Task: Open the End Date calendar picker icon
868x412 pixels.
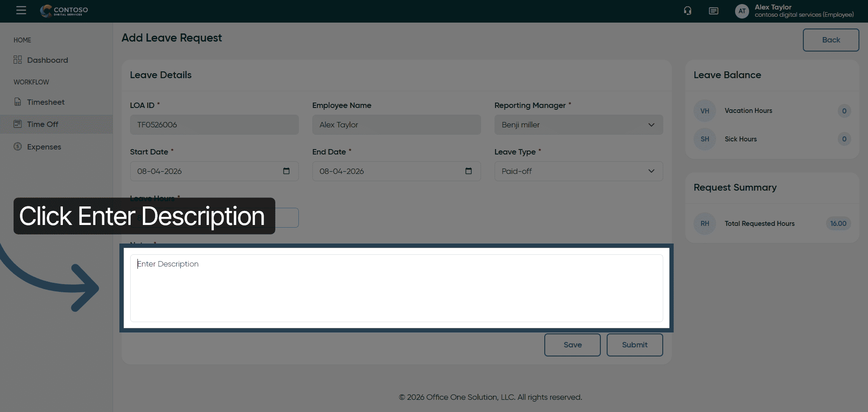Action: tap(468, 171)
